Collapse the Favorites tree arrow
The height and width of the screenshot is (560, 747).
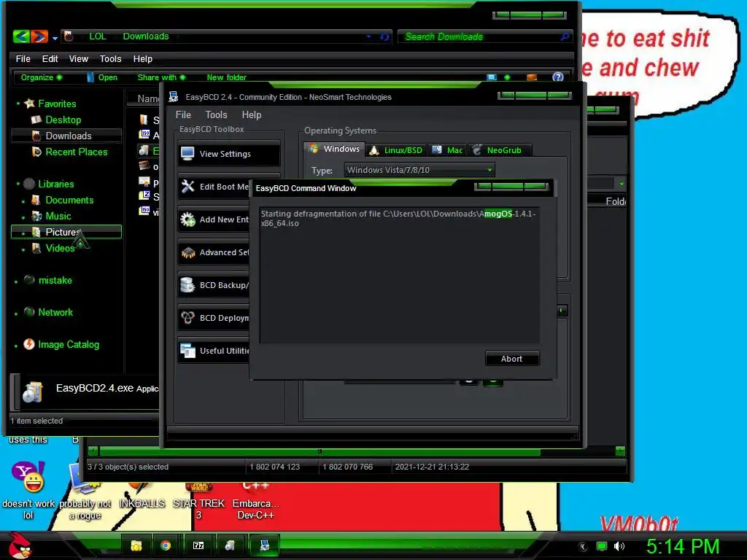18,104
